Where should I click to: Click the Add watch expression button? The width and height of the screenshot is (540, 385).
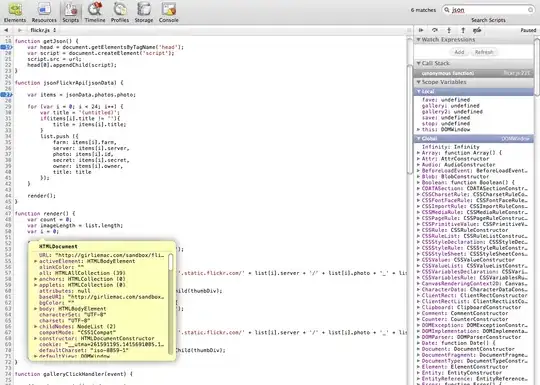(459, 52)
